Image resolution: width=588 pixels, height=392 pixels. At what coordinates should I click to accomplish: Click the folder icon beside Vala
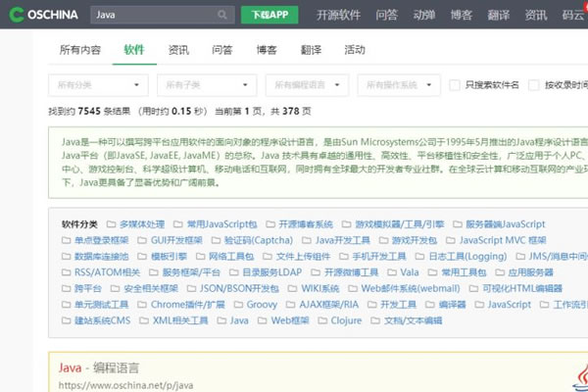[391, 272]
